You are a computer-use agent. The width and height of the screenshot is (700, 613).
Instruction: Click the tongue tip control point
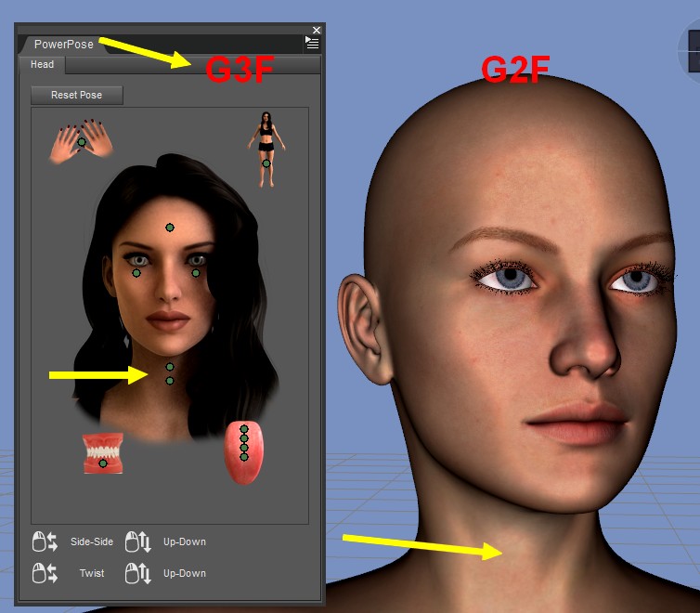coord(244,457)
